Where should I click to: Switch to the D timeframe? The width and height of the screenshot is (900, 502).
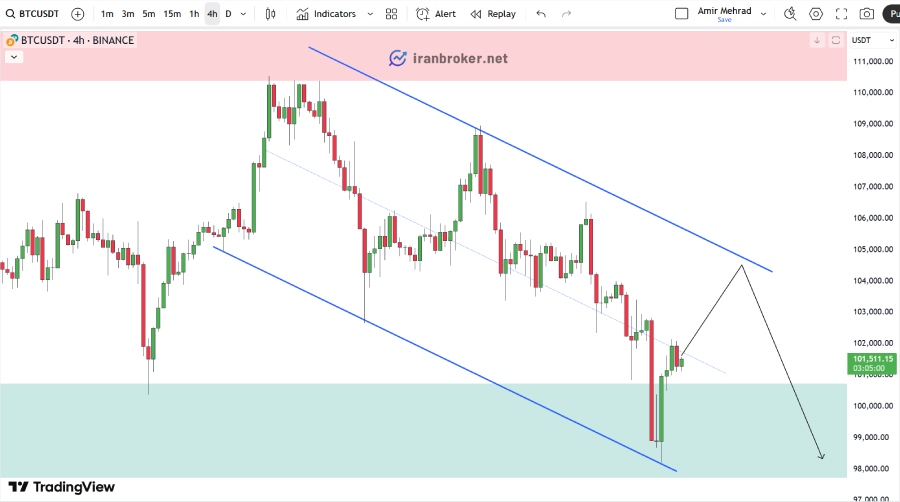tap(228, 14)
